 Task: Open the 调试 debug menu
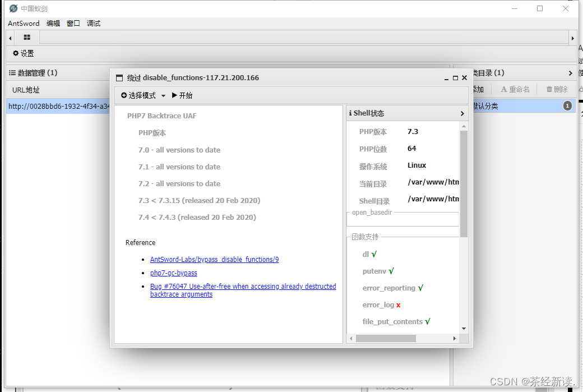94,23
